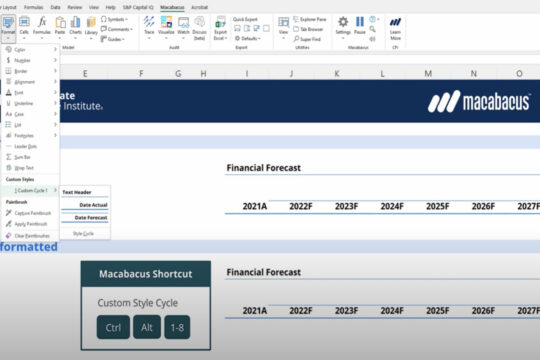The width and height of the screenshot is (540, 360).
Task: Click the lower Financial Forecast heading
Action: pyautogui.click(x=263, y=272)
